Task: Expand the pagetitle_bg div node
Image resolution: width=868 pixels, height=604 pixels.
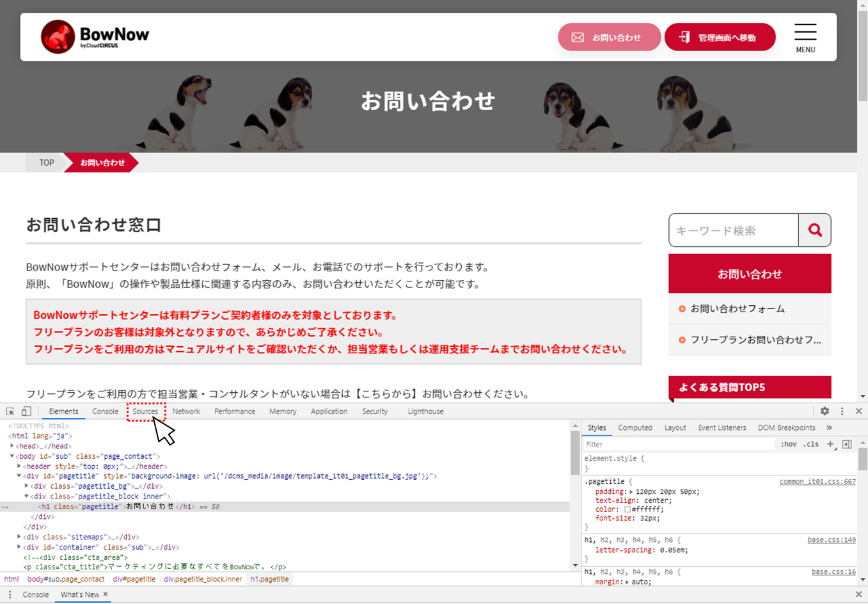Action: coord(26,486)
